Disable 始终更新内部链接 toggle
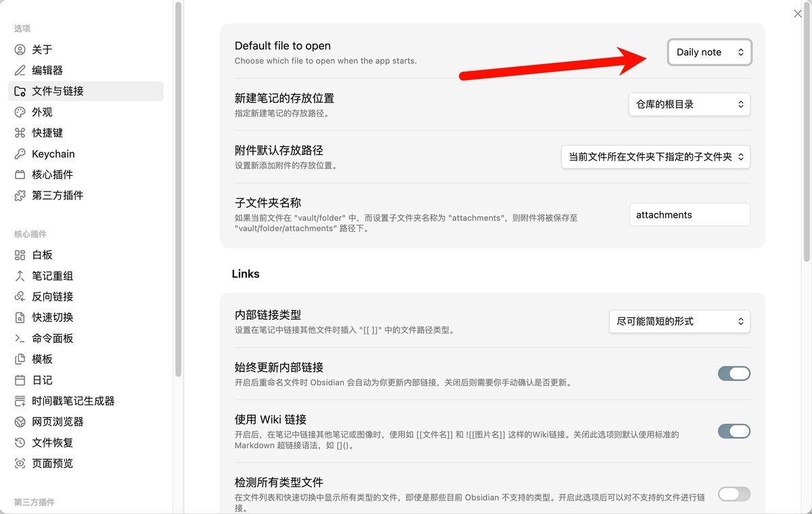The width and height of the screenshot is (812, 514). coord(734,373)
